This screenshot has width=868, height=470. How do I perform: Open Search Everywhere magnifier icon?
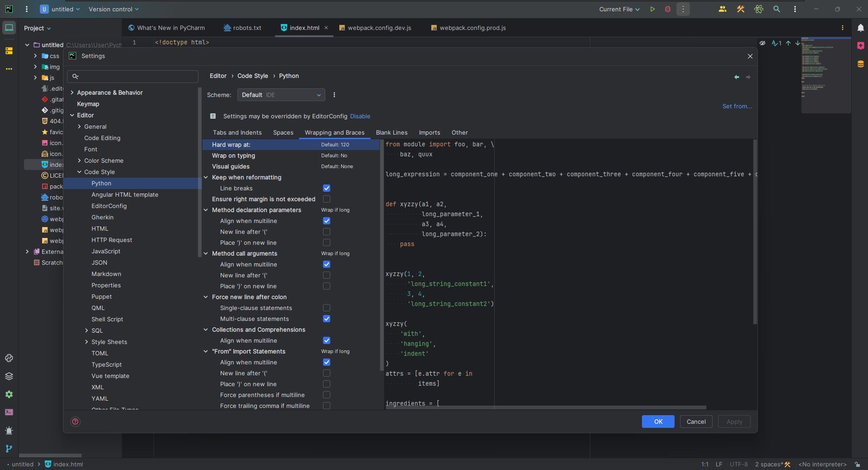[x=776, y=9]
